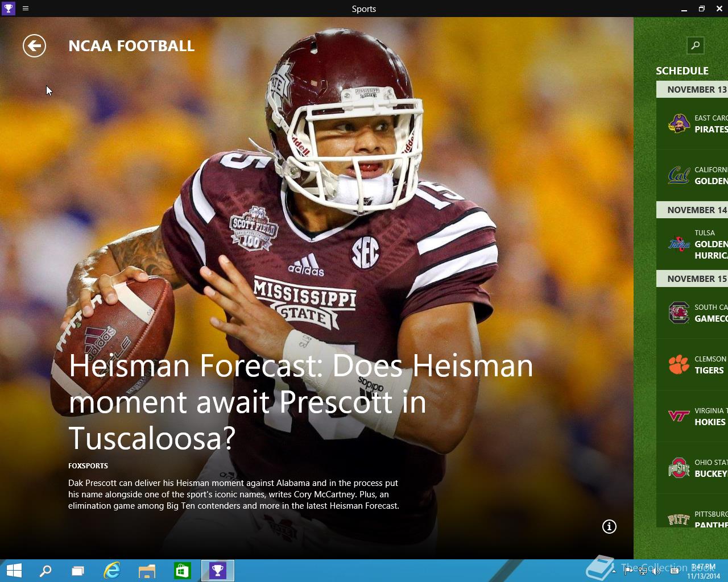Launch Internet Explorer from the taskbar
Screen dimensions: 728x582
[112, 571]
